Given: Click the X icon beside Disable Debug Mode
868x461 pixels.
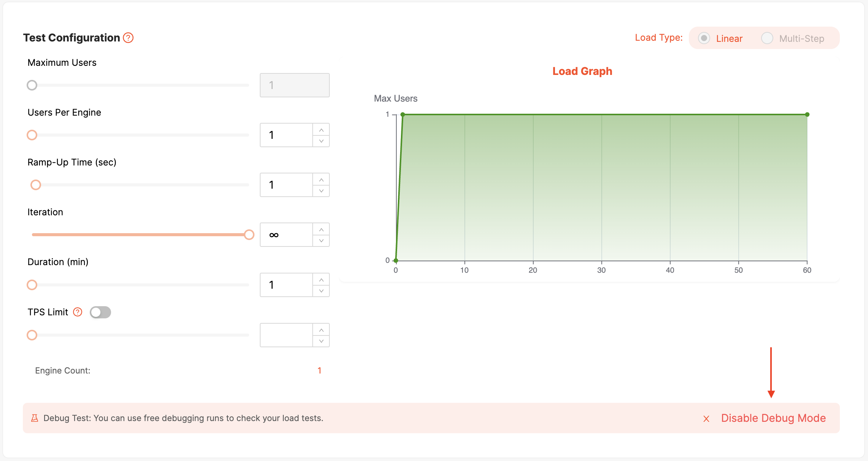Looking at the screenshot, I should tap(706, 419).
